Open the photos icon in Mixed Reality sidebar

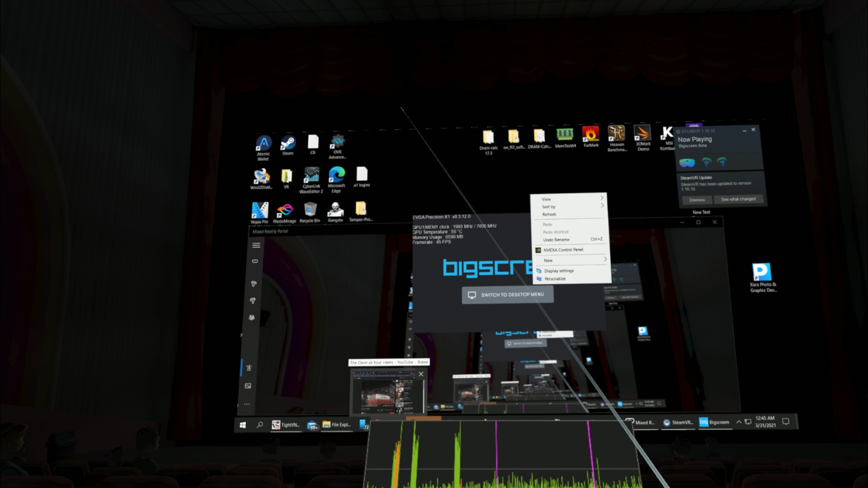pyautogui.click(x=248, y=386)
